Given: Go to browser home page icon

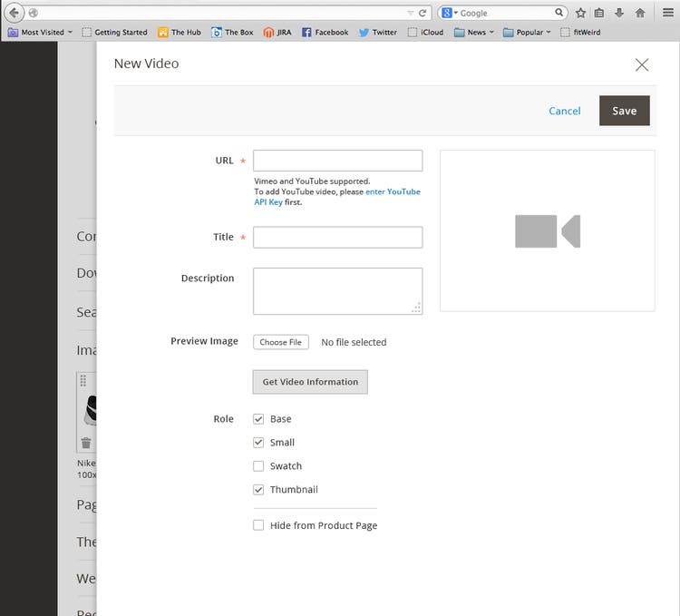Looking at the screenshot, I should point(640,13).
